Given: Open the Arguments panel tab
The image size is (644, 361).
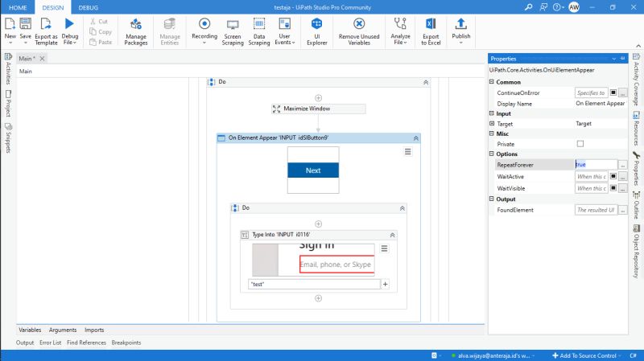Looking at the screenshot, I should pyautogui.click(x=63, y=330).
